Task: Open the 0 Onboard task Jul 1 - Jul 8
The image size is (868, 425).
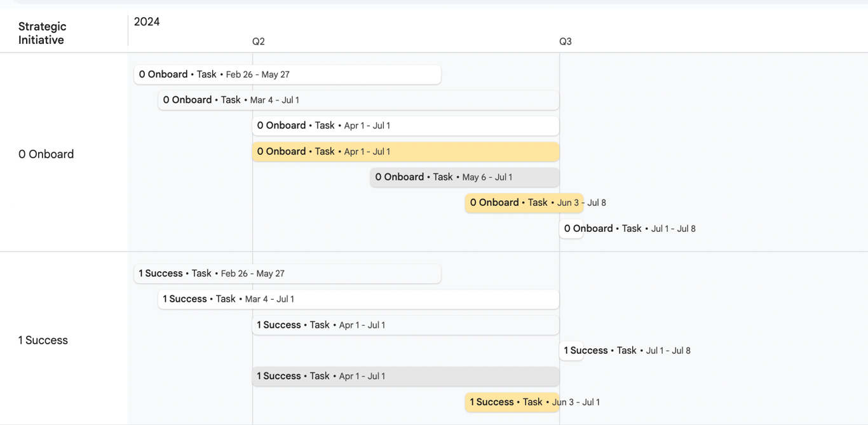Action: coord(571,229)
